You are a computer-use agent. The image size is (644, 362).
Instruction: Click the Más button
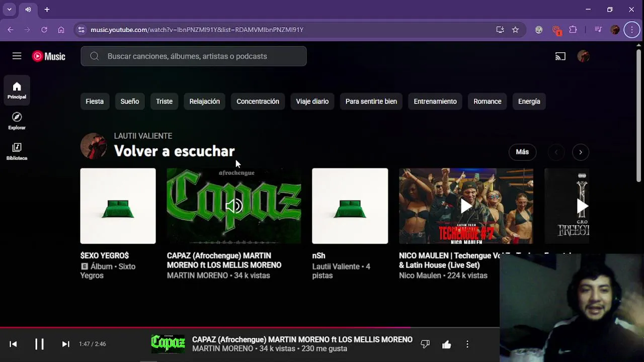(522, 152)
